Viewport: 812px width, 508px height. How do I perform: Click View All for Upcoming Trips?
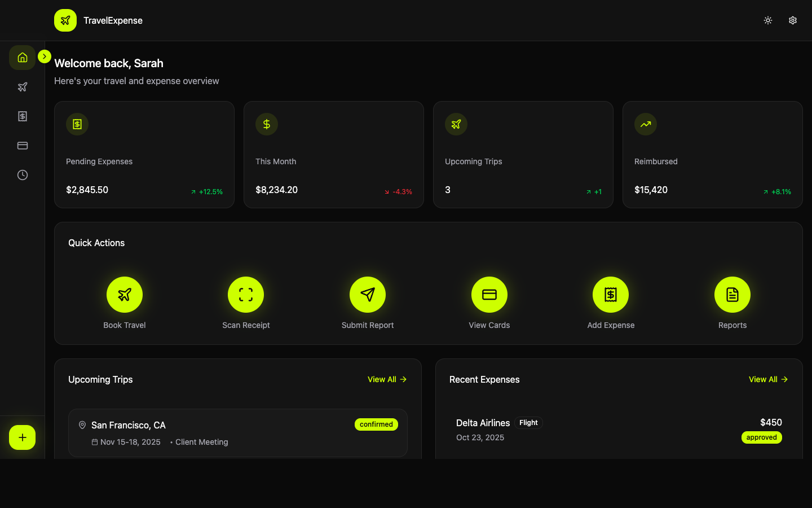387,379
